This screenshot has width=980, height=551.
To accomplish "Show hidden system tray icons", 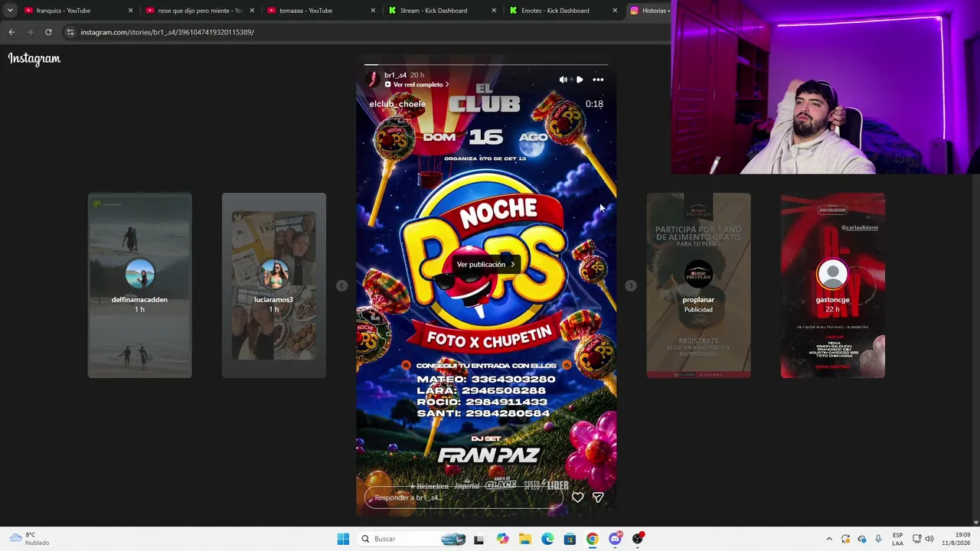I will pos(829,539).
